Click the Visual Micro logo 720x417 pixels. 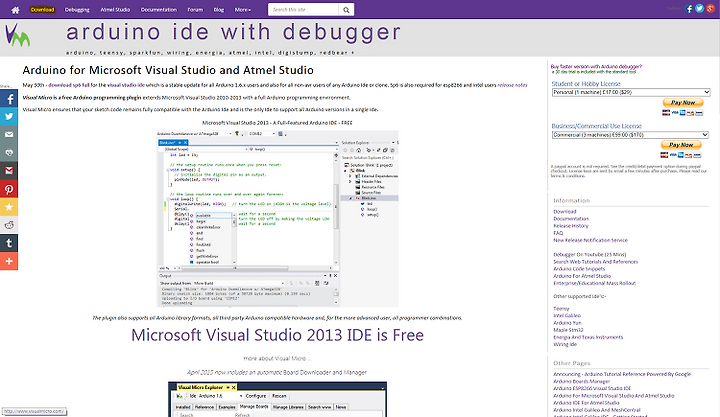click(17, 35)
